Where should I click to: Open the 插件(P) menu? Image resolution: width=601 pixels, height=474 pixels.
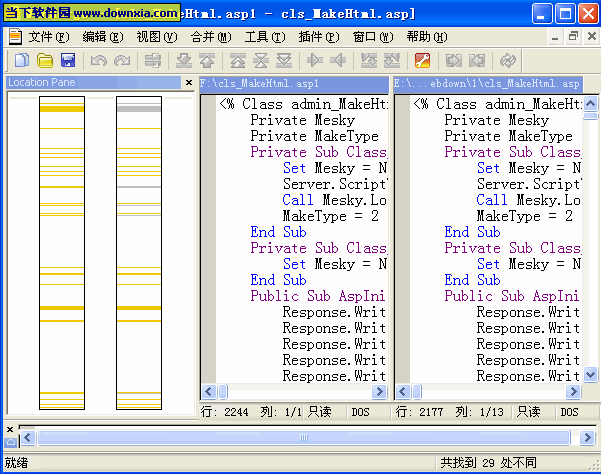click(319, 37)
